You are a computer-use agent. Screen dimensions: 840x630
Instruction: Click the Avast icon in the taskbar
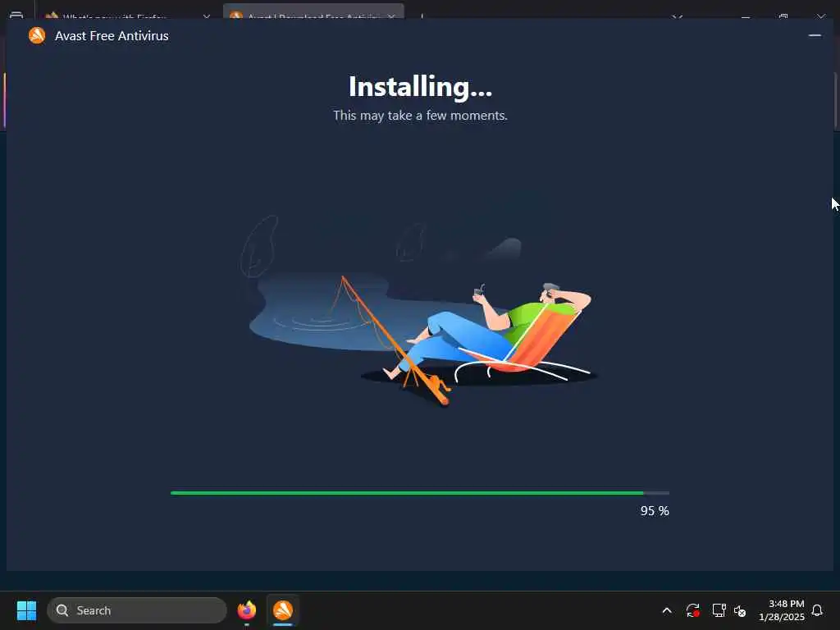click(283, 610)
